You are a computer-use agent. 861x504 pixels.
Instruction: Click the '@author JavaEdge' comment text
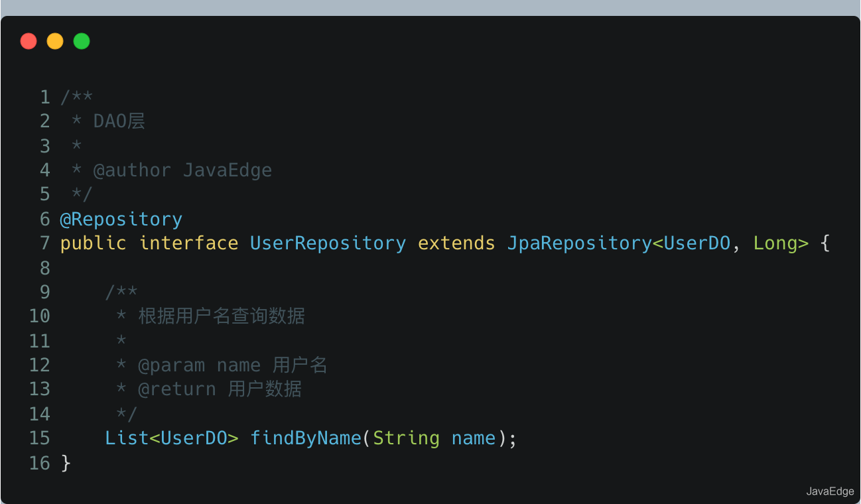(x=182, y=170)
